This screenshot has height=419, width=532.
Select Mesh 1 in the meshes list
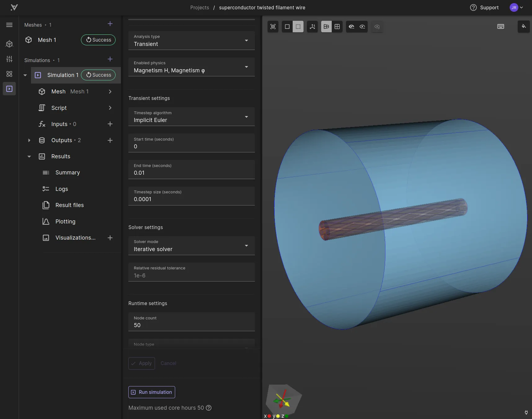[x=47, y=40]
